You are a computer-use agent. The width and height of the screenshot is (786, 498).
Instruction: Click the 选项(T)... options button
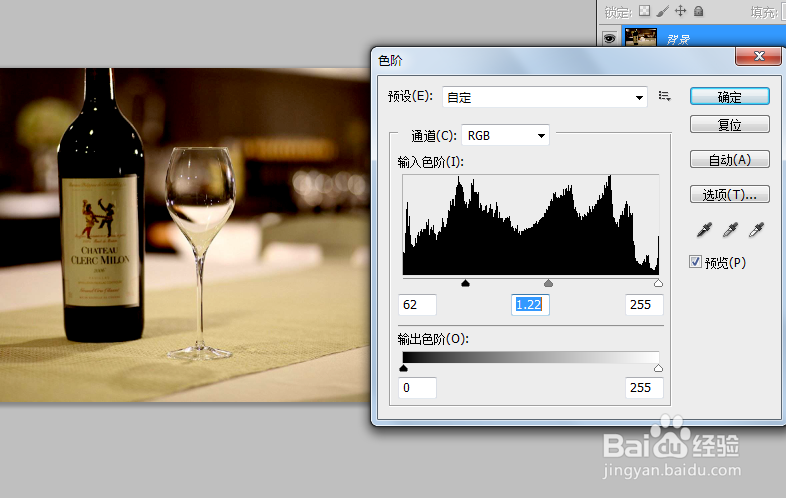tap(730, 194)
